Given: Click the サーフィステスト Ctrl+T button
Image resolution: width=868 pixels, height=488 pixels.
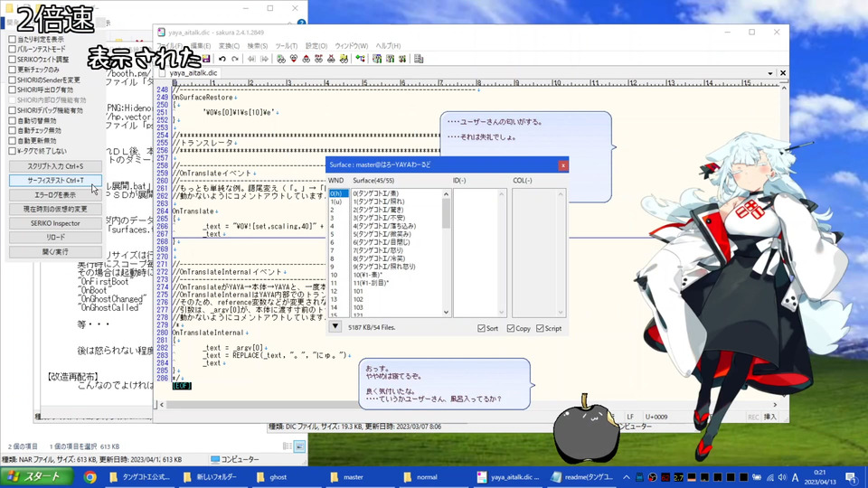Looking at the screenshot, I should (x=55, y=181).
